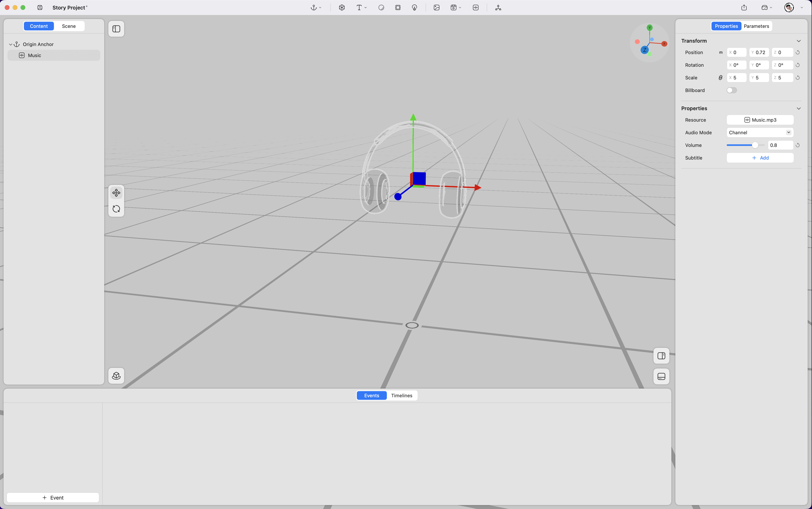Click the Volume slider track
Viewport: 812px width, 509px height.
pos(741,145)
